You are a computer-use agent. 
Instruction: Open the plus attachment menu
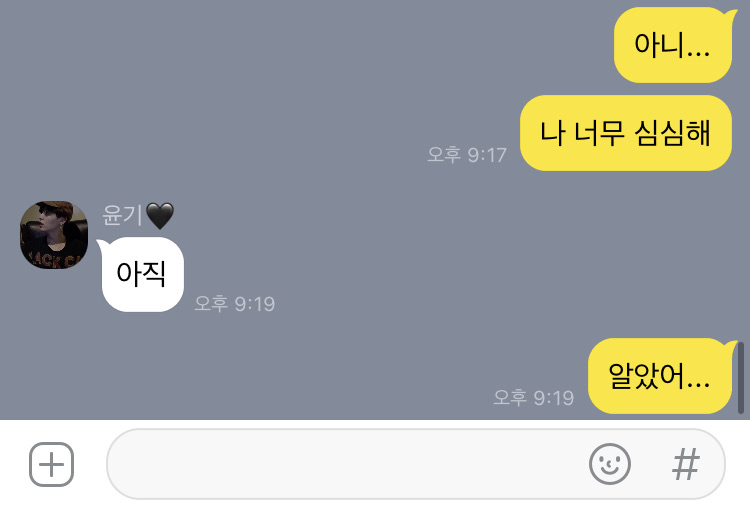click(52, 464)
